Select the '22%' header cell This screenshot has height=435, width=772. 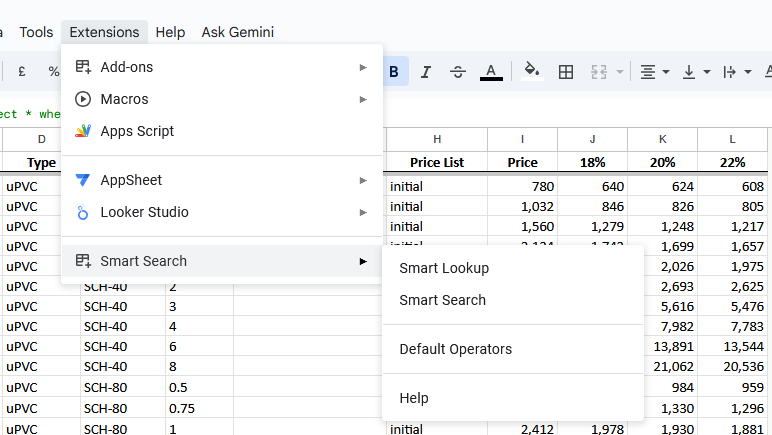pos(733,162)
